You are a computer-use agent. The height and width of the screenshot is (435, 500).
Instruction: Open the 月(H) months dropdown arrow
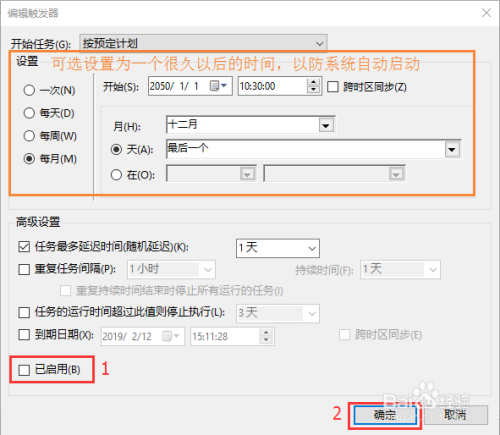click(326, 125)
